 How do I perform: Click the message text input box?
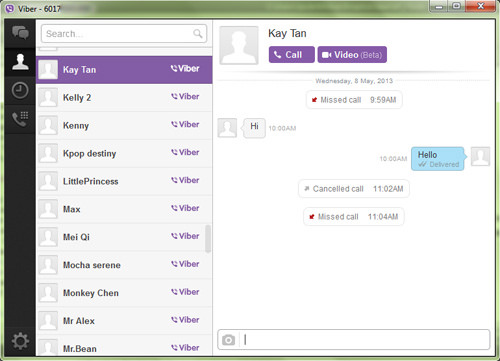365,340
